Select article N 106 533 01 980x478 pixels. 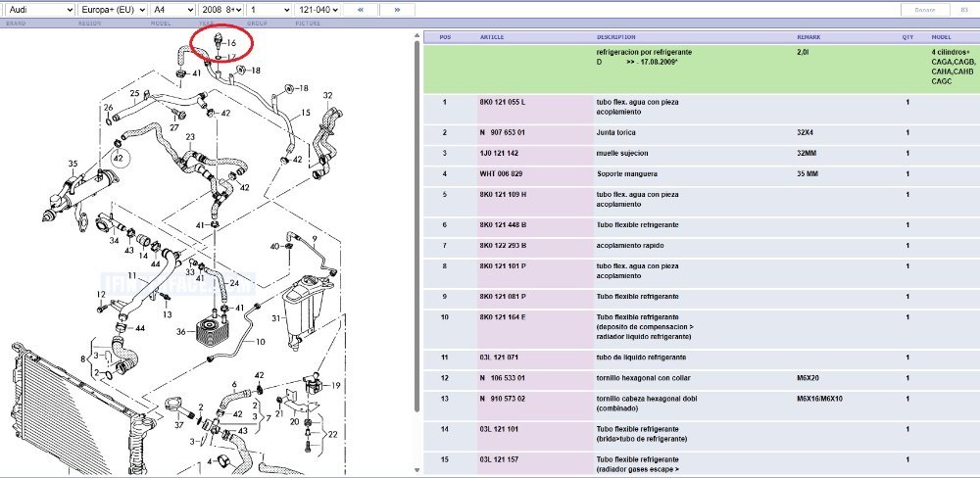click(x=503, y=378)
